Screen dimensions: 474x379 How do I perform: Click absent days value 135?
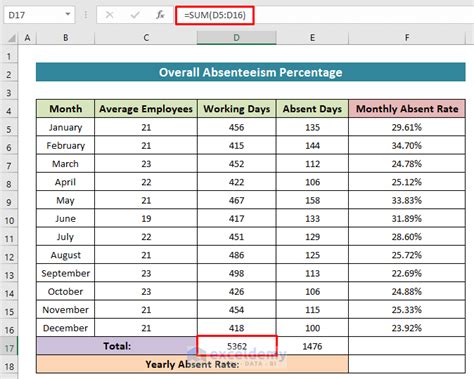[x=312, y=127]
